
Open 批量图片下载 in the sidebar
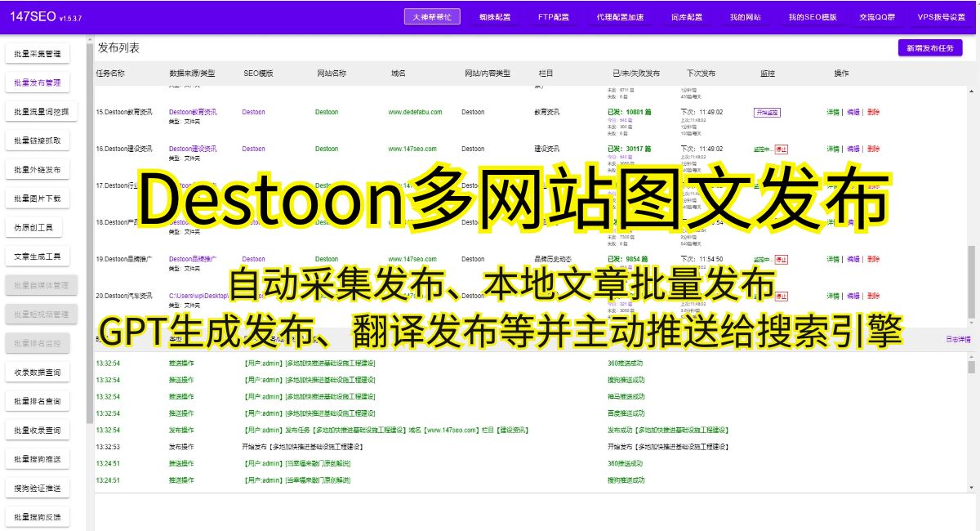(x=38, y=199)
